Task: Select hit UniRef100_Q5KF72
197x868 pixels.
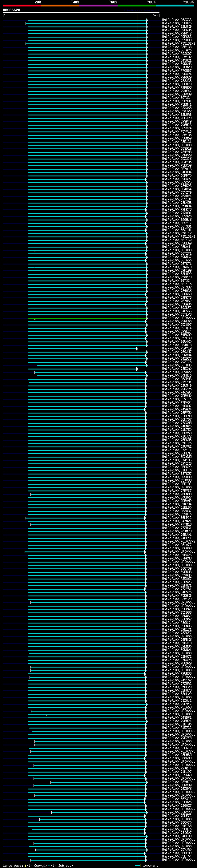Action: pyautogui.click(x=177, y=816)
